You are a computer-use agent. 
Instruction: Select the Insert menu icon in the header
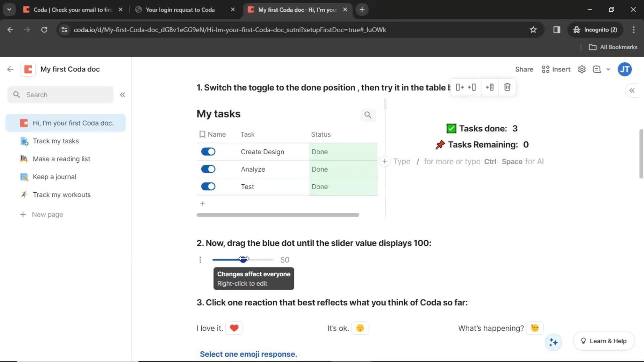point(545,69)
